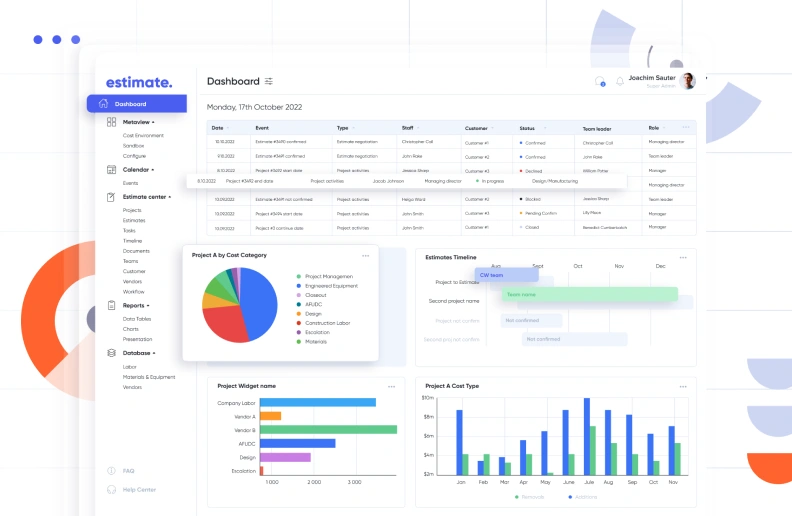The height and width of the screenshot is (516, 792).
Task: Select Dashboard in the sidebar
Action: pos(136,104)
